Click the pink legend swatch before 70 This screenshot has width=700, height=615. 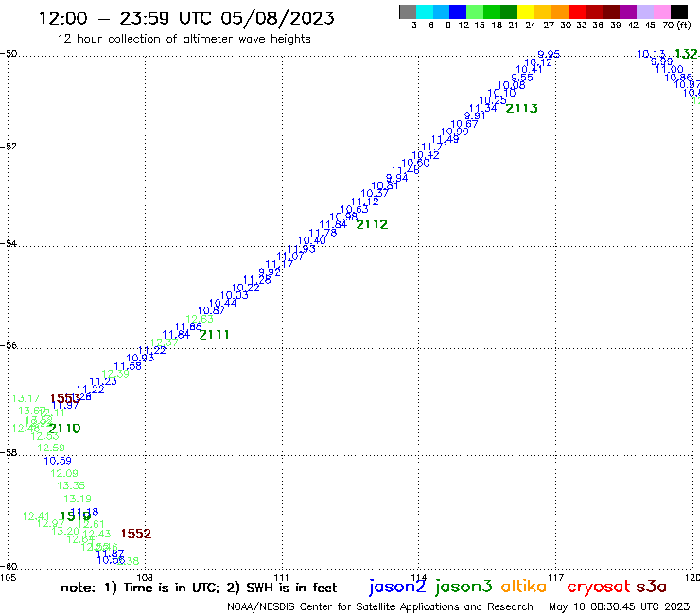(x=662, y=12)
